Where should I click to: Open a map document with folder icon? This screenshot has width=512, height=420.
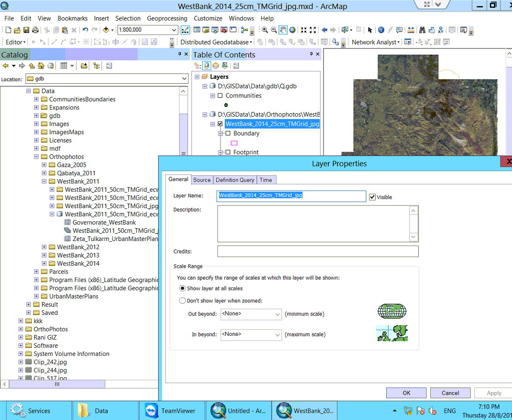(x=17, y=30)
